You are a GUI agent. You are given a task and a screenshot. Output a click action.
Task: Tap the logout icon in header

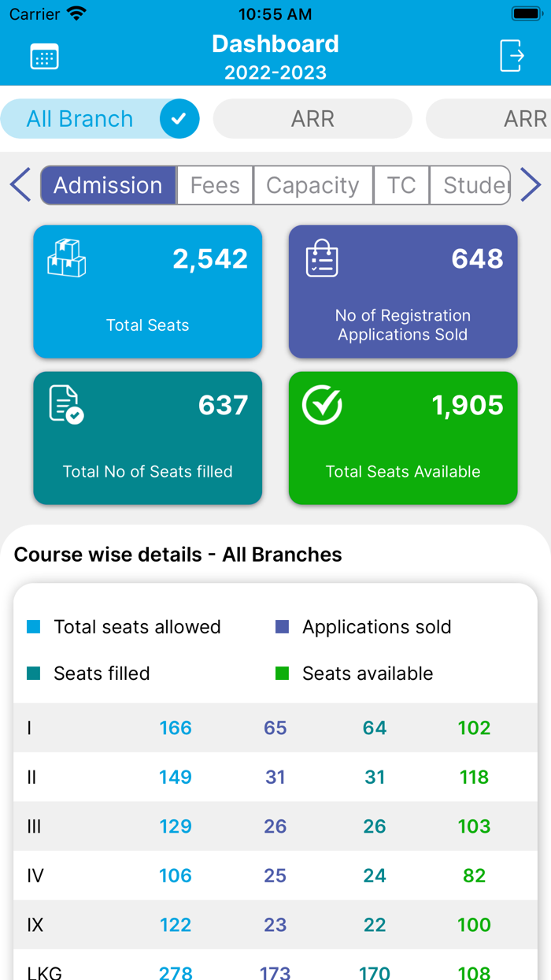tap(512, 56)
